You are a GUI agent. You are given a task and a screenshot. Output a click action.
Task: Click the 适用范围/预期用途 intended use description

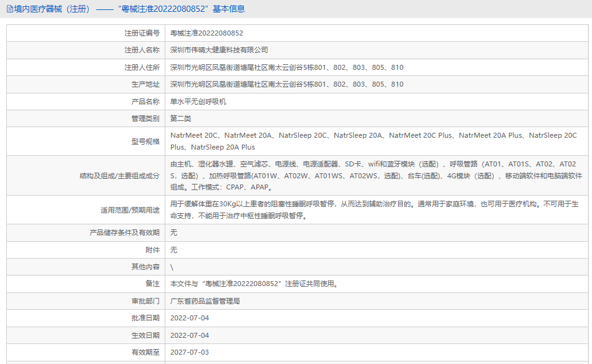tap(374, 210)
